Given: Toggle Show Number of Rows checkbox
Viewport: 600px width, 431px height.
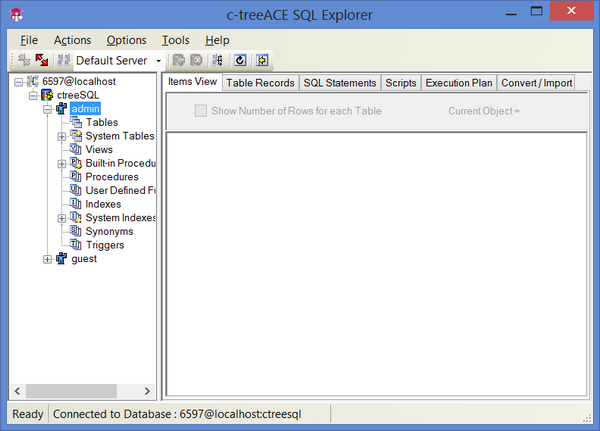Looking at the screenshot, I should tap(201, 111).
